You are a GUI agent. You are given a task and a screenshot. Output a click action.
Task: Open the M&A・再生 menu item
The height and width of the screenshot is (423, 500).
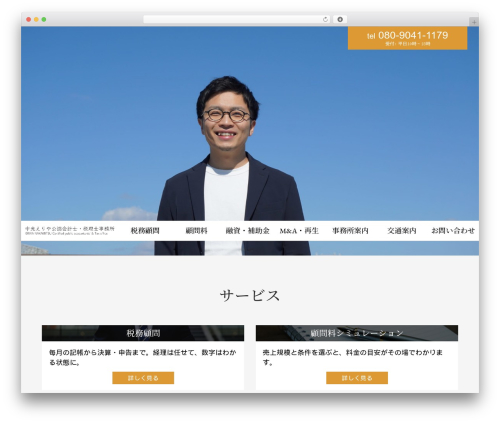pos(299,231)
